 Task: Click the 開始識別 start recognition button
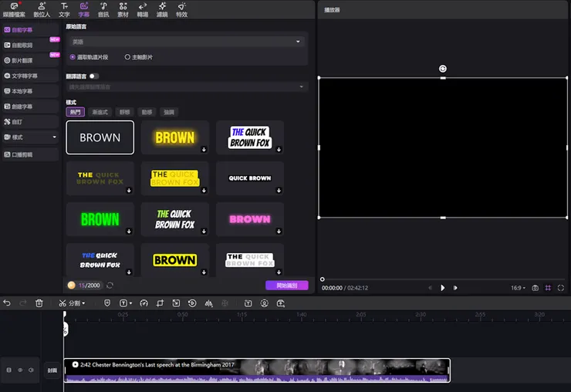click(x=287, y=286)
